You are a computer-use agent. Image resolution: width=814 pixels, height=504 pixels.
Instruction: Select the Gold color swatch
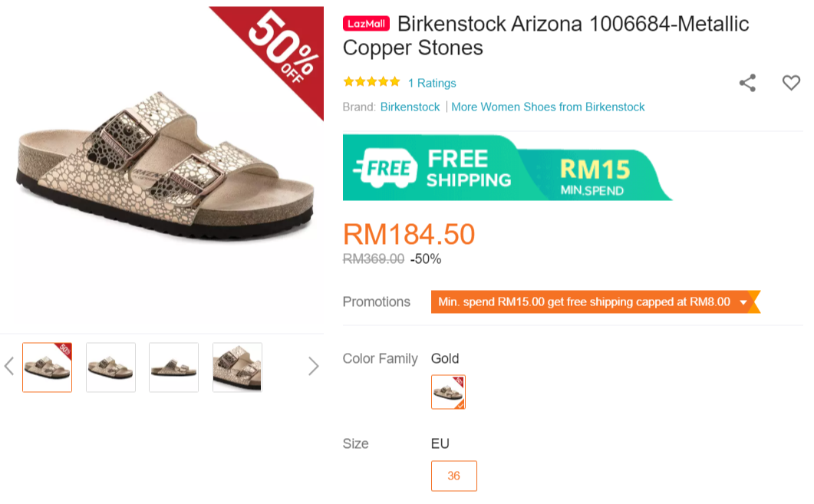(448, 392)
